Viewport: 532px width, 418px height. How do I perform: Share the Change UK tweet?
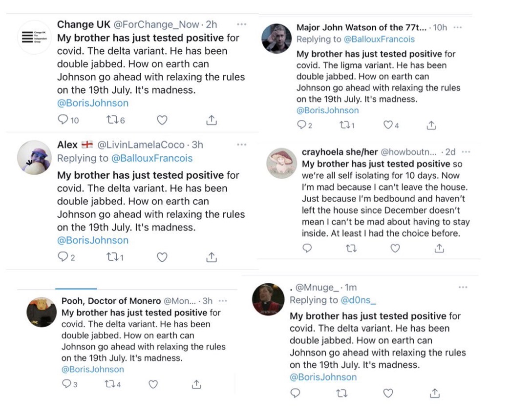click(212, 120)
